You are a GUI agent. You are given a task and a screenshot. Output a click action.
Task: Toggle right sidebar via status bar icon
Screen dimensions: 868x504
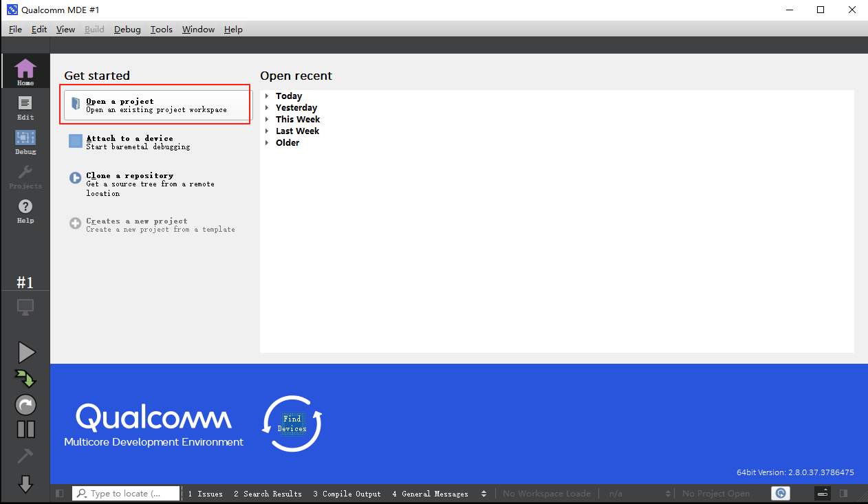pos(843,494)
